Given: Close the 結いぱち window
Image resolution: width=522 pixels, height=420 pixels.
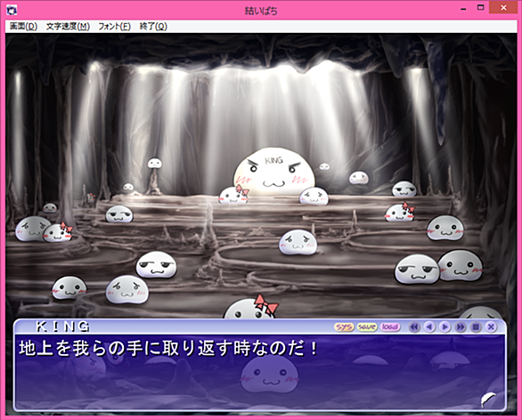Looking at the screenshot, I should pos(503,8).
